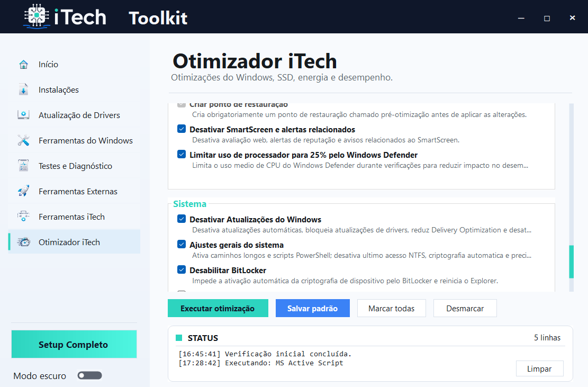Click the speedometer icon for Otimizador iTech

23,242
